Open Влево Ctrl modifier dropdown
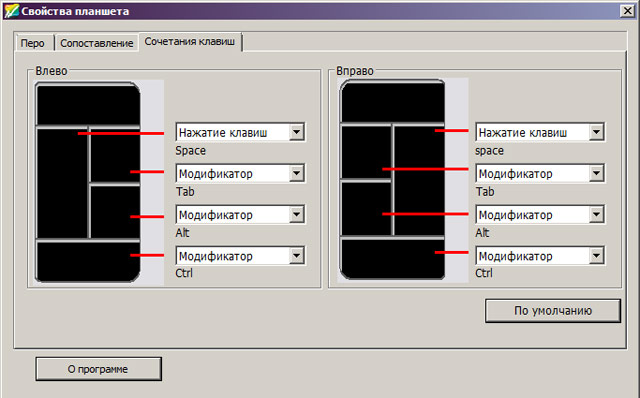 pyautogui.click(x=240, y=256)
